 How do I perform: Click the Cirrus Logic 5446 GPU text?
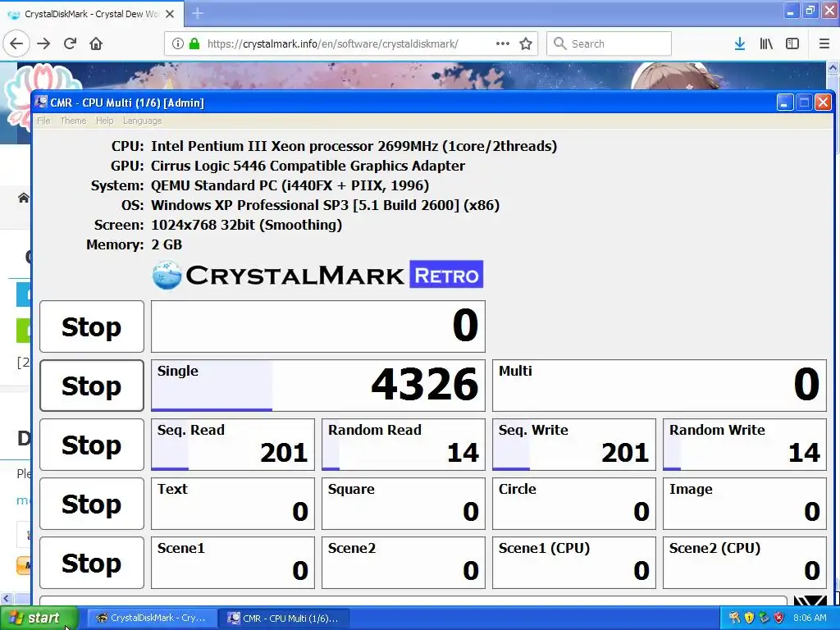[x=308, y=166]
